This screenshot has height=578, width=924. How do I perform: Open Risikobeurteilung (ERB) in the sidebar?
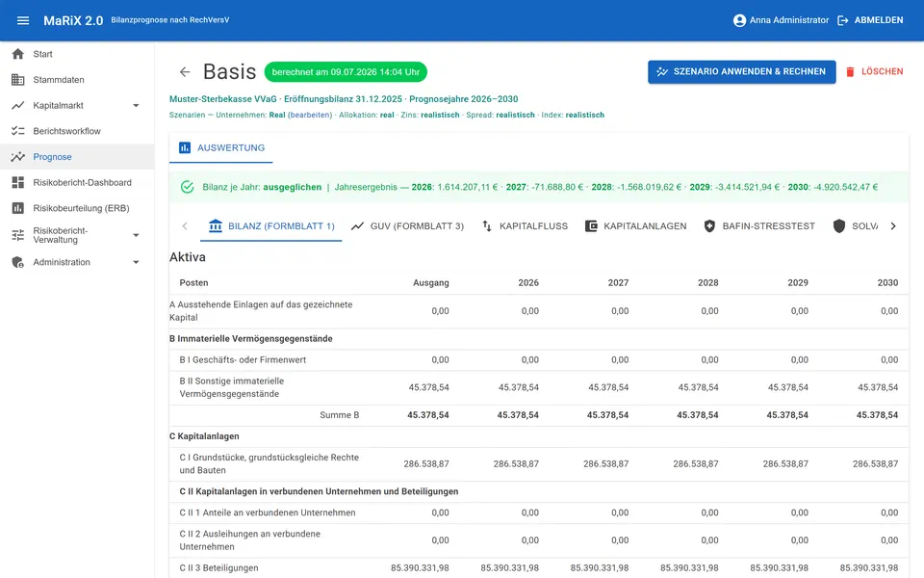tap(77, 208)
